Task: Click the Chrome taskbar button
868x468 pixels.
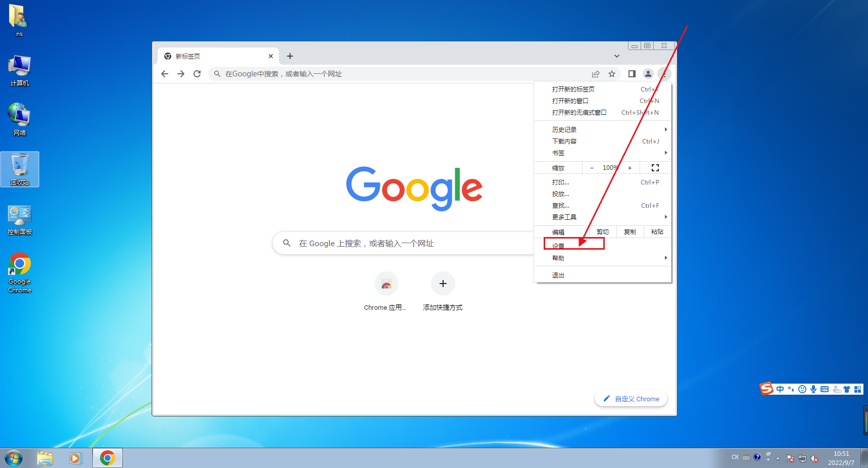Action: click(x=107, y=458)
